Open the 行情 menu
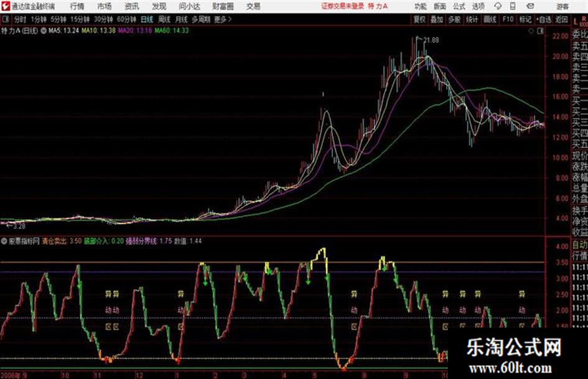This screenshot has width=588, height=379. point(77,6)
